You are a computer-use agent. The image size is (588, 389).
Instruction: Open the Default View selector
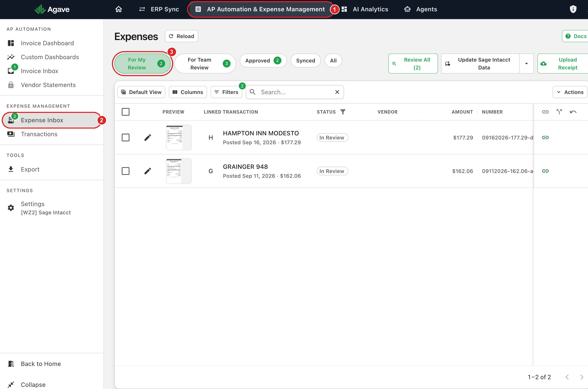pos(141,92)
